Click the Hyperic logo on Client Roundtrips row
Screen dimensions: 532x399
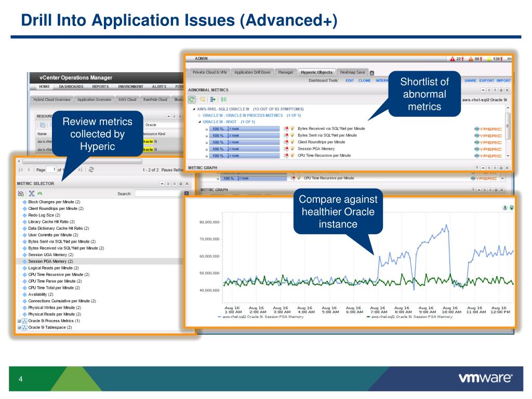(x=487, y=142)
